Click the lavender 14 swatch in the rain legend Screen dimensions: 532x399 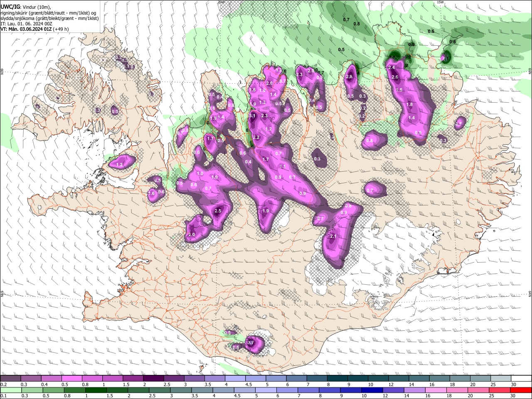click(x=415, y=390)
